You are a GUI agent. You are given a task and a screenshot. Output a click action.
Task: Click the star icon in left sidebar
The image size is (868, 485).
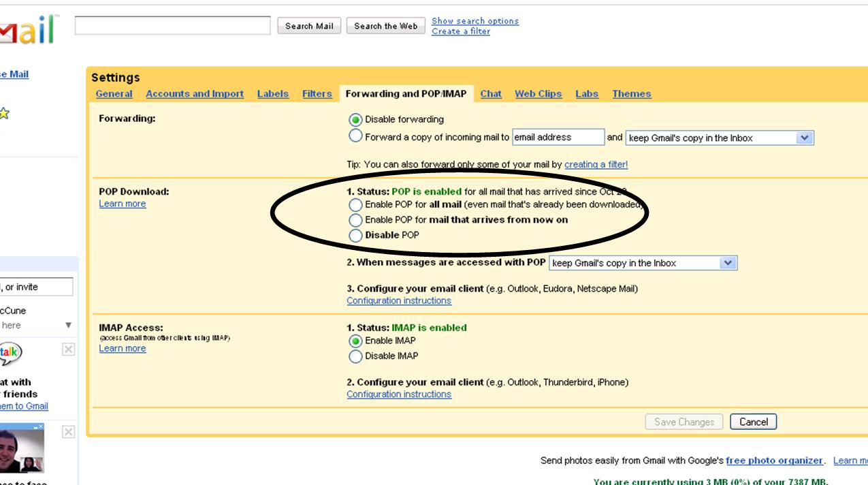point(4,114)
